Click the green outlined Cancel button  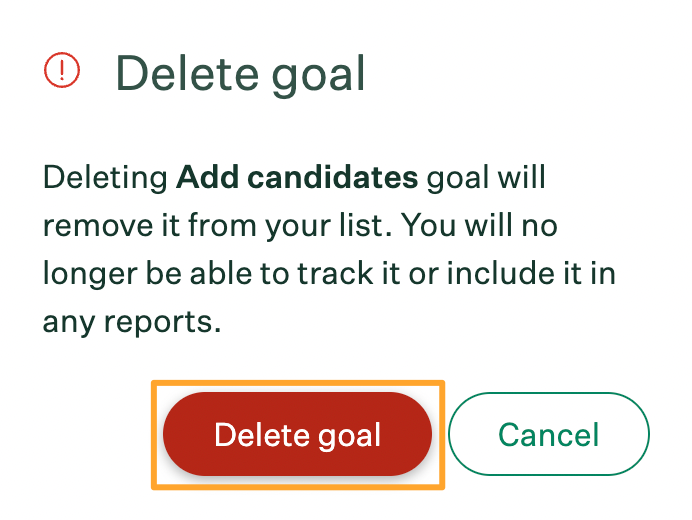click(x=548, y=435)
